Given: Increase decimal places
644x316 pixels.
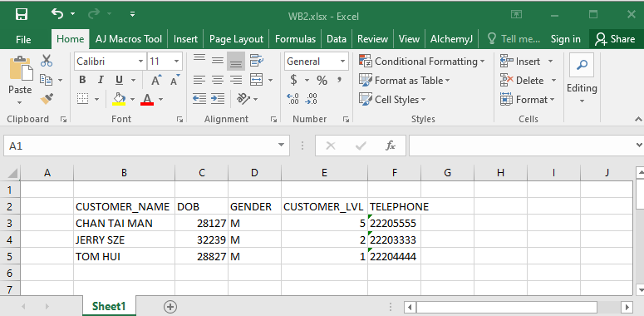Looking at the screenshot, I should click(x=293, y=99).
